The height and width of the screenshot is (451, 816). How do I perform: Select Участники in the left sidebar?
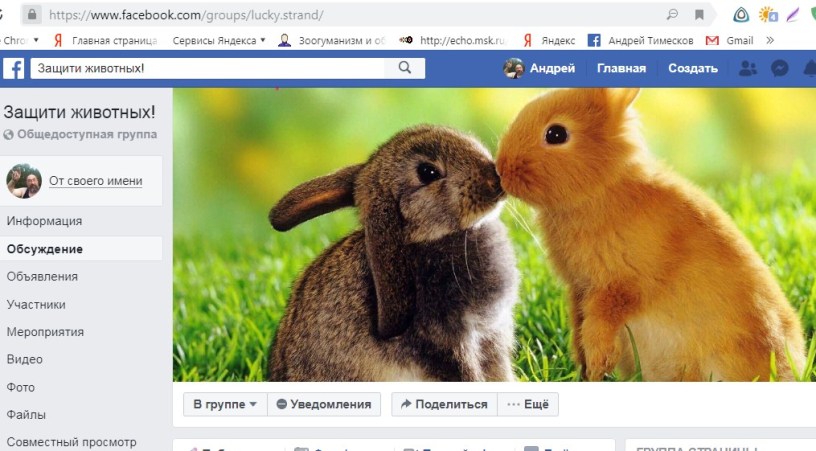point(36,304)
